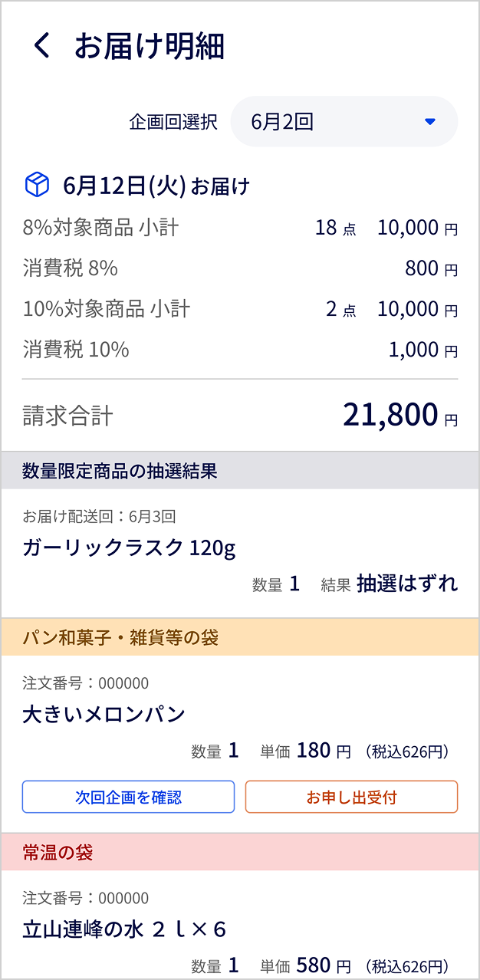480x980 pixels.
Task: Click the 消費税 10% row
Action: pyautogui.click(x=240, y=350)
